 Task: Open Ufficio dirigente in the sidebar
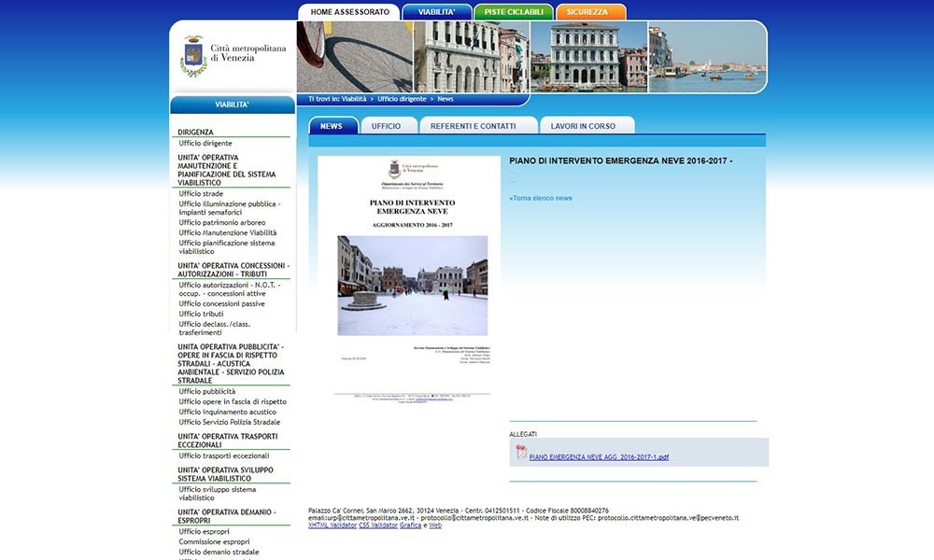pyautogui.click(x=205, y=144)
